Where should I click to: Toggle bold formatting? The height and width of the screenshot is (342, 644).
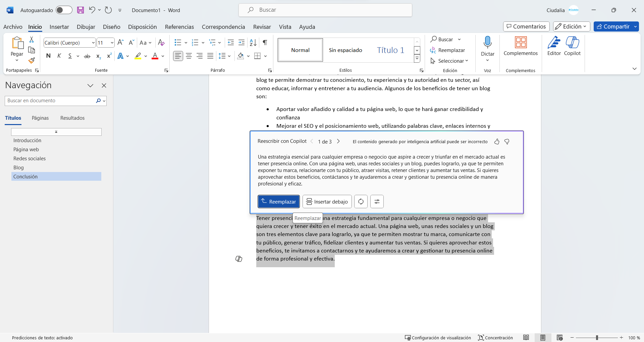(48, 56)
